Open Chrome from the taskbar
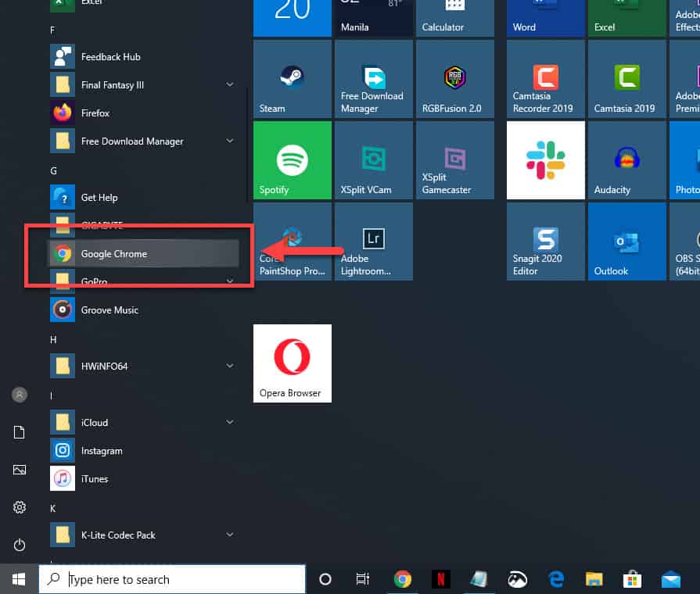700x594 pixels. [403, 579]
